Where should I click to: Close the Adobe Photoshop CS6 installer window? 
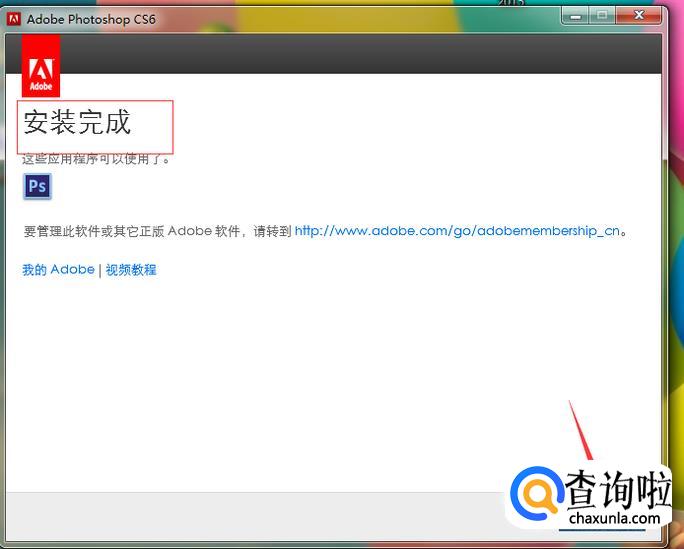coord(639,16)
